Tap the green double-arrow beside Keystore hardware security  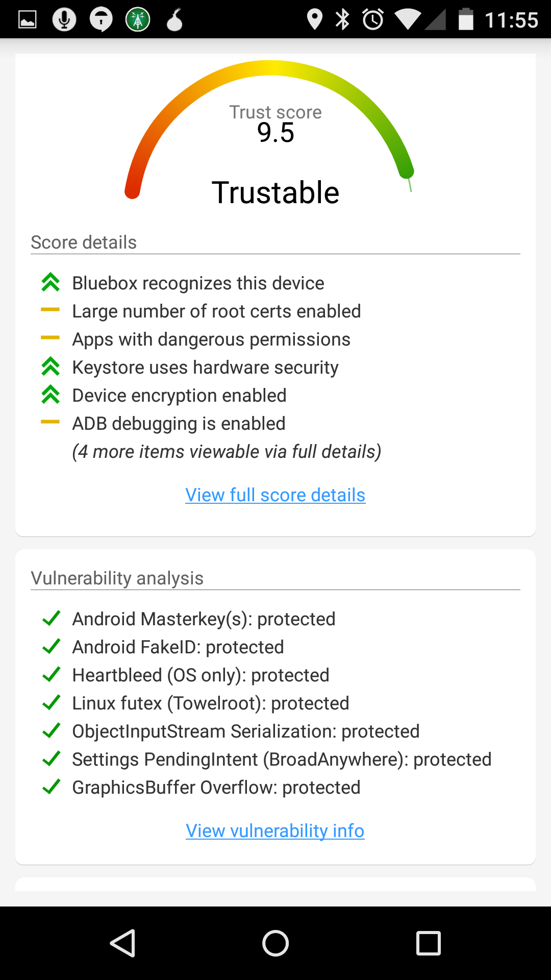(x=51, y=367)
